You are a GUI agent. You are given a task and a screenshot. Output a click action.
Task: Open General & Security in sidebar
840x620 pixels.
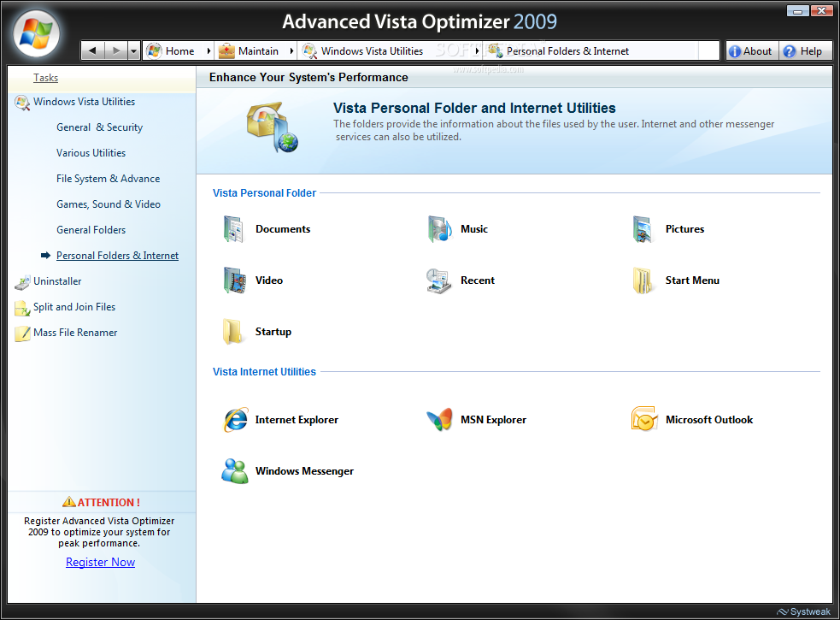click(x=100, y=127)
